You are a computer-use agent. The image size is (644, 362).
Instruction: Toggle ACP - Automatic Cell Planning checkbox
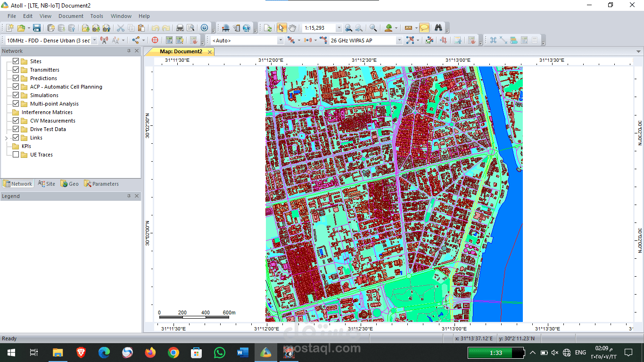(16, 87)
